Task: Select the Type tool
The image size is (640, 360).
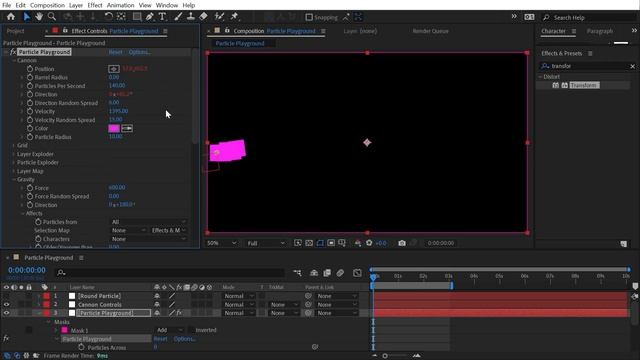Action: [x=162, y=17]
